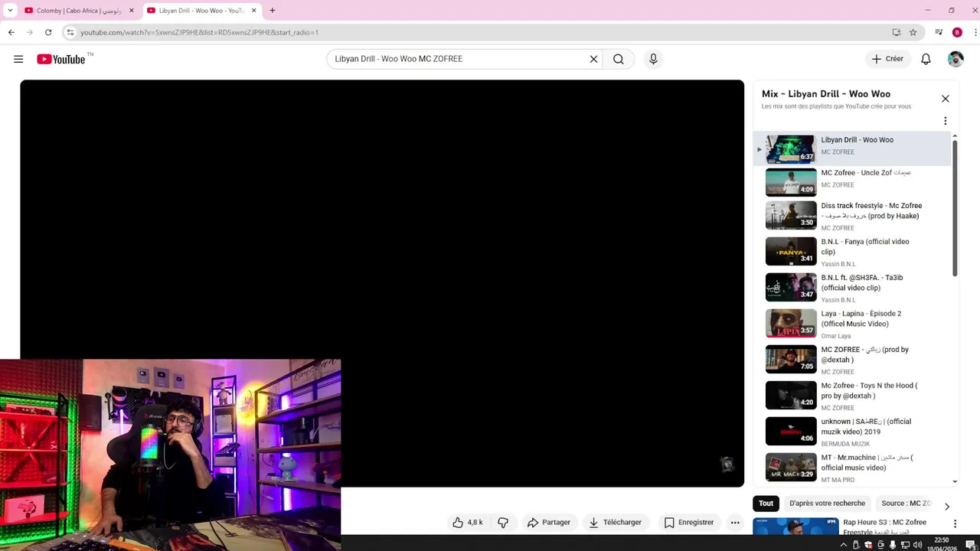Image resolution: width=980 pixels, height=551 pixels.
Task: Bookmark this page with the star icon
Action: point(913,32)
